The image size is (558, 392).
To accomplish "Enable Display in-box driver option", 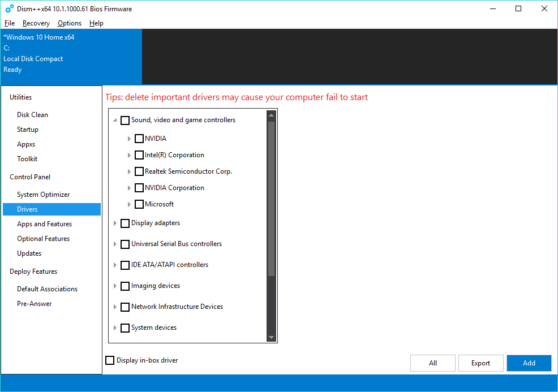I will [x=110, y=360].
